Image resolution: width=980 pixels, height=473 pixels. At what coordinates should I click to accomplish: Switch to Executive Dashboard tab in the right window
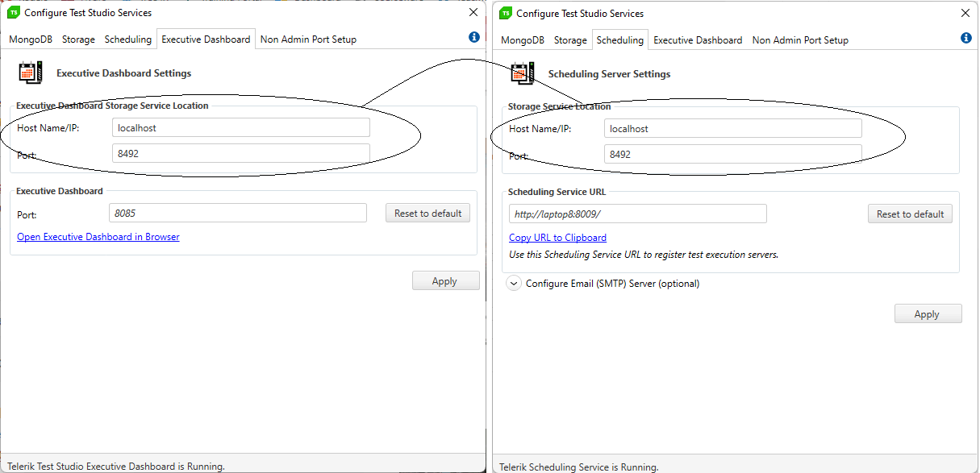click(x=698, y=40)
